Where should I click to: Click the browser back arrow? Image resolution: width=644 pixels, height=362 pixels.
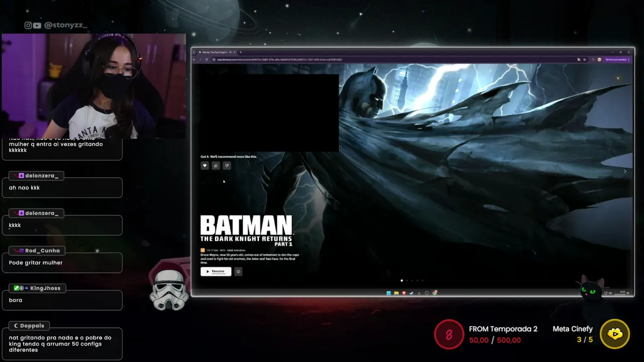pos(194,59)
